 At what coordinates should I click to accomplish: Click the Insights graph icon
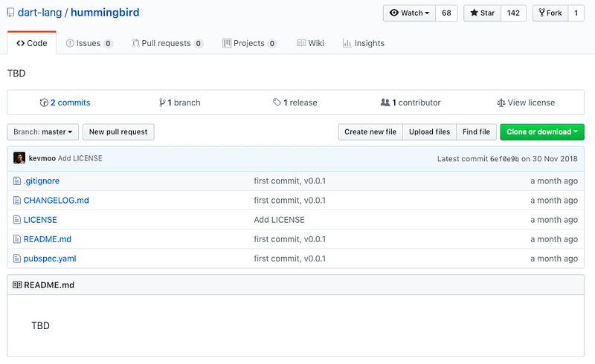347,43
